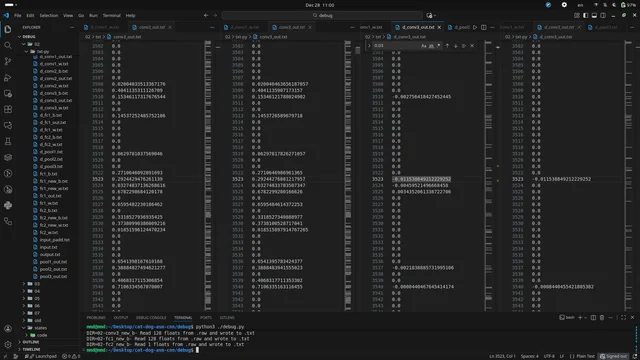Kill terminal using trash icon
The height and width of the screenshot is (360, 640).
click(x=602, y=317)
